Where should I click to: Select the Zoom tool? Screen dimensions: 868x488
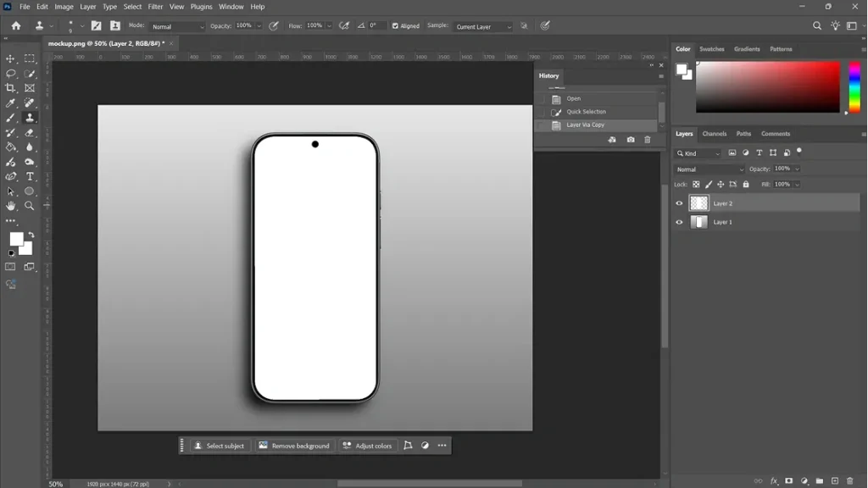pyautogui.click(x=30, y=206)
